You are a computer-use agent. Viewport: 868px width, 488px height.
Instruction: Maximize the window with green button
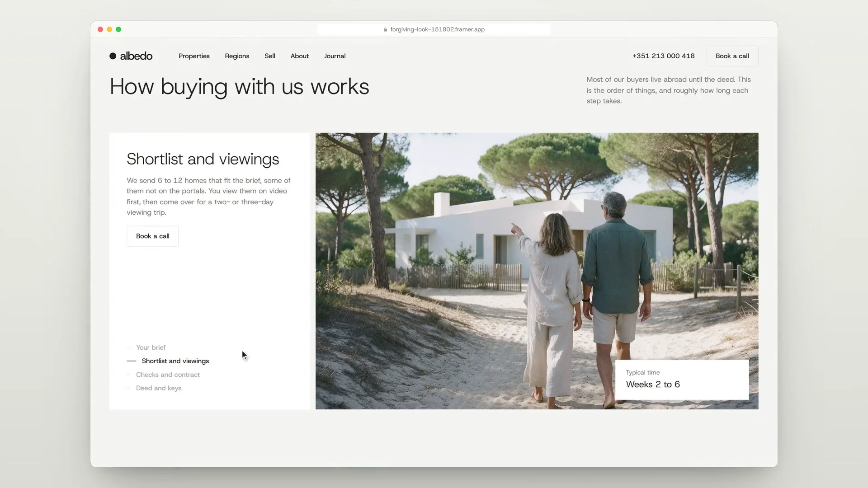pyautogui.click(x=118, y=29)
